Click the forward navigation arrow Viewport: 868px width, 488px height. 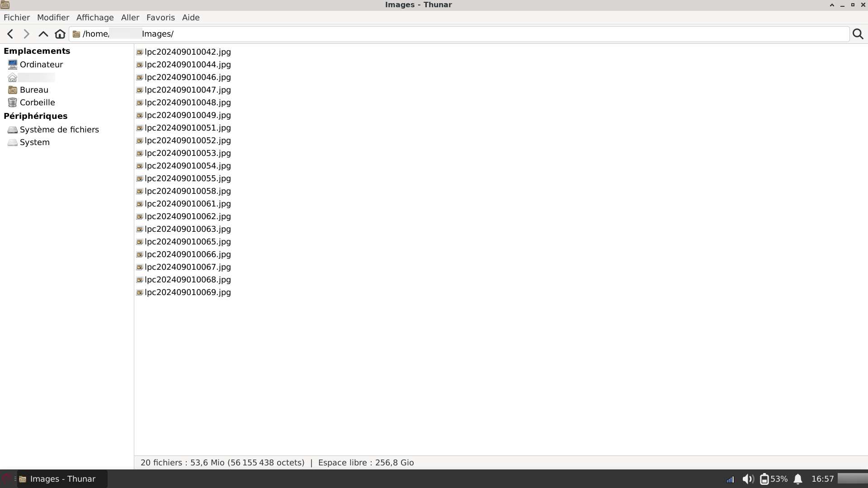pos(26,34)
